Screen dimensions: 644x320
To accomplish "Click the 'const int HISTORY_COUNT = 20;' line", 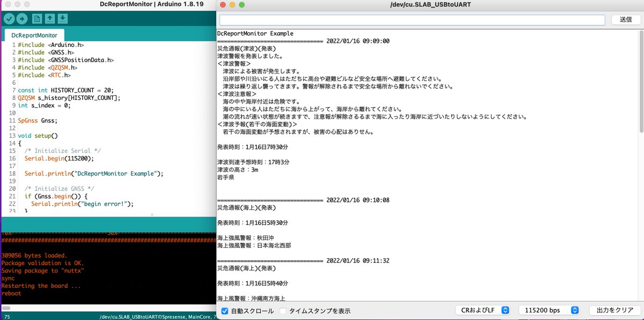I will (x=65, y=90).
